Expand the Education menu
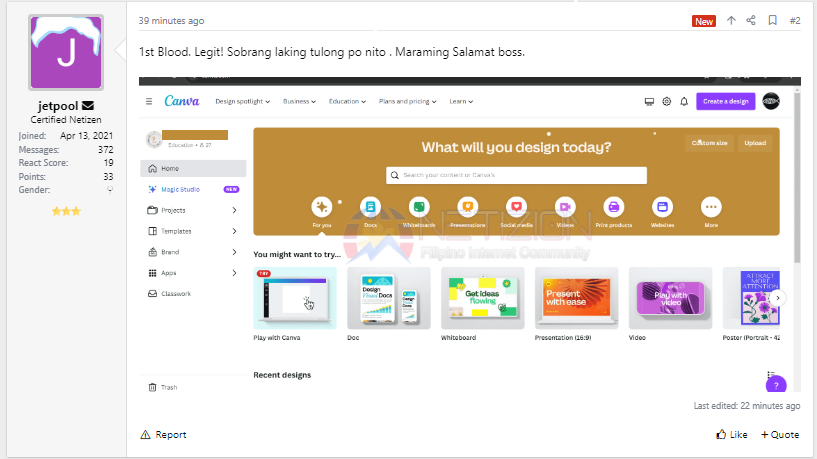The height and width of the screenshot is (459, 817). [x=348, y=102]
